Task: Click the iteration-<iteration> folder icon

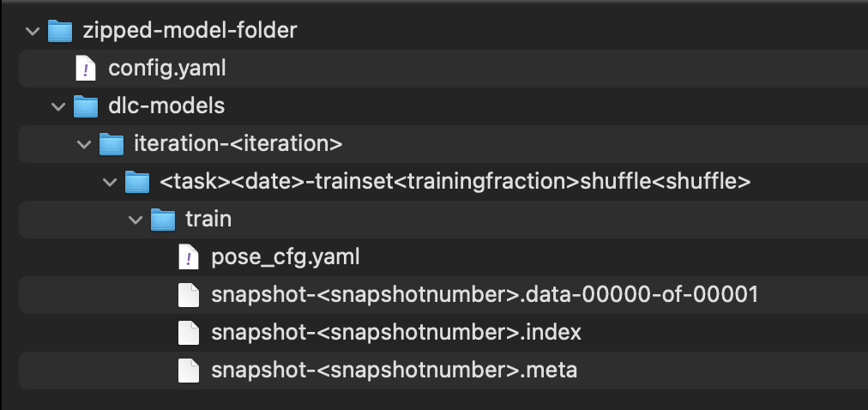Action: [x=112, y=144]
